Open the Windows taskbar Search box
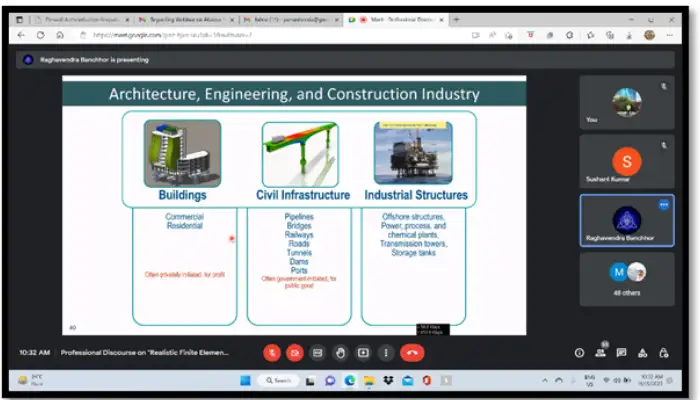 click(279, 381)
